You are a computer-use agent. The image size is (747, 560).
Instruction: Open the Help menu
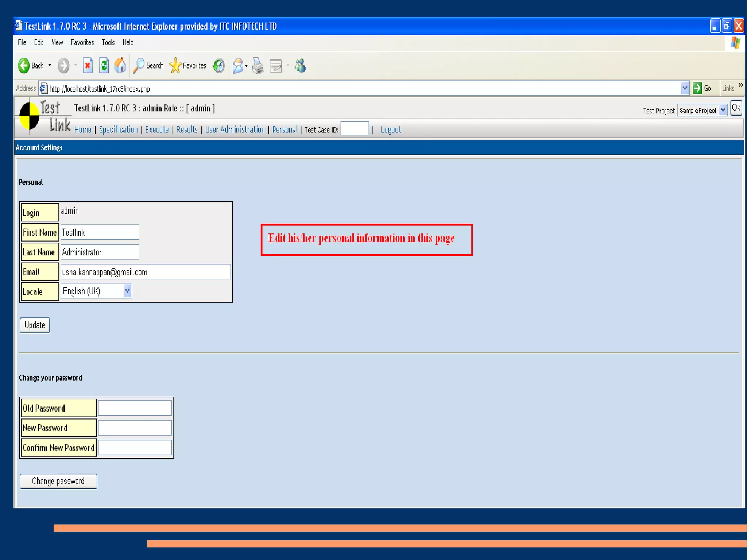[x=128, y=42]
